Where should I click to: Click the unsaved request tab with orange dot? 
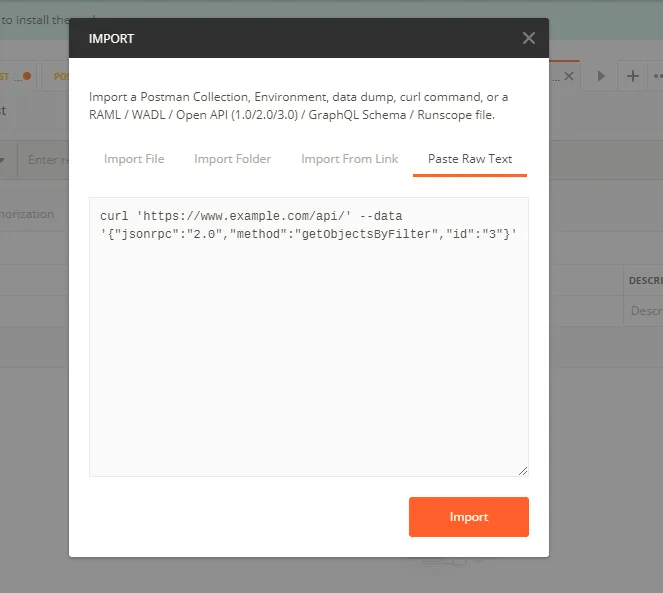(x=16, y=76)
